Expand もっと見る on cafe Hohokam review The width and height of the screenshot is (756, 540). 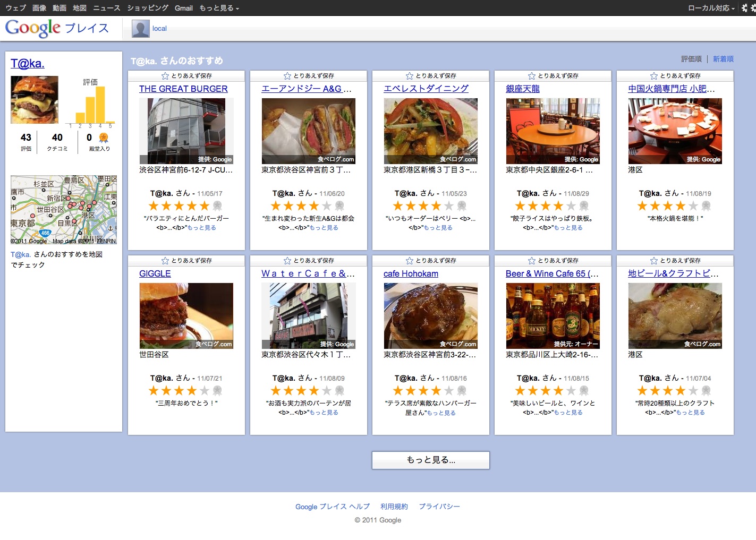pos(441,413)
